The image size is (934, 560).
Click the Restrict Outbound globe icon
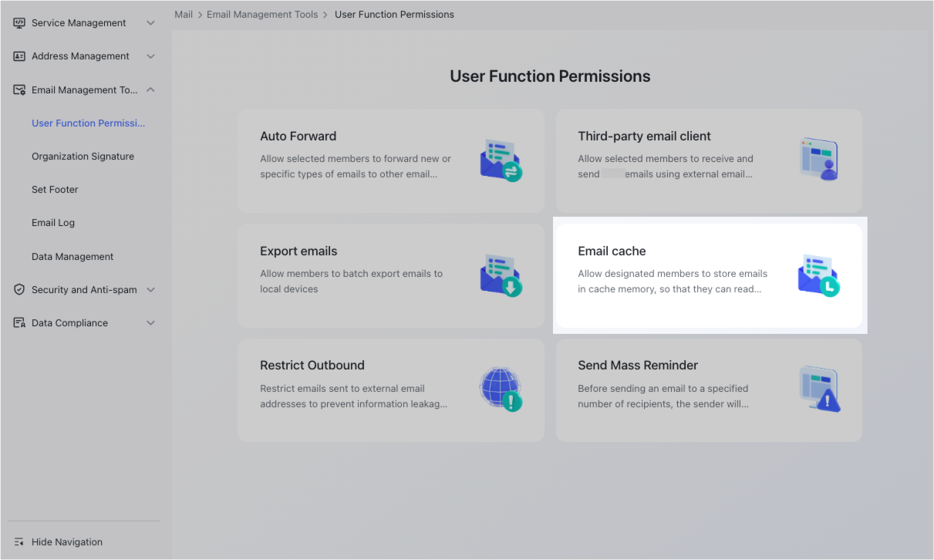point(501,388)
